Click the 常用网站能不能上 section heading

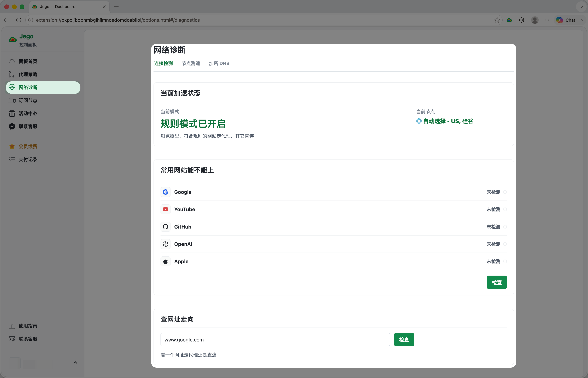187,170
